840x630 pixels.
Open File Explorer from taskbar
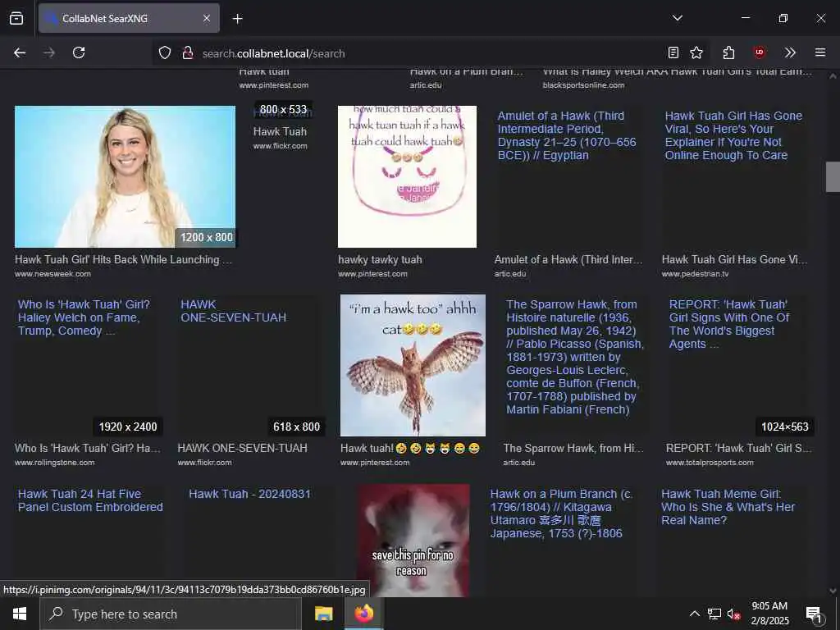tap(323, 614)
